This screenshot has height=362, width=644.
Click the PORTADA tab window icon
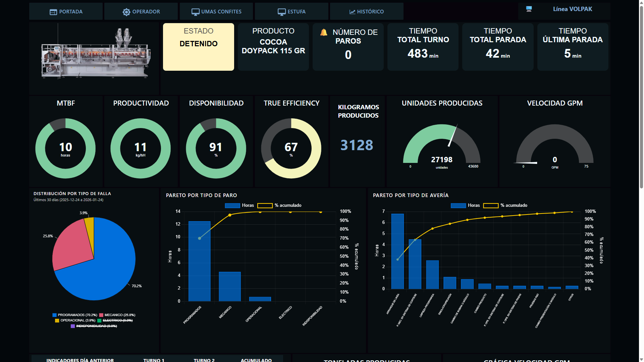pos(53,12)
